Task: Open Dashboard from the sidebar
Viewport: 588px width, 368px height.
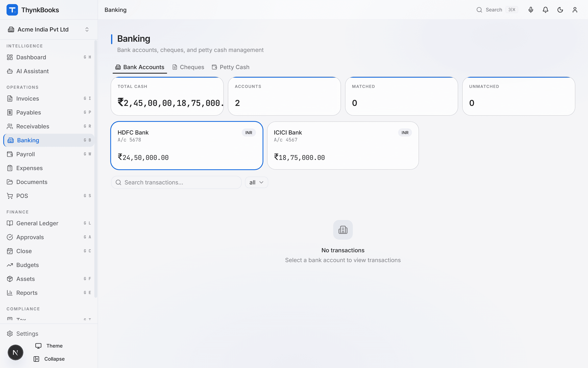Action: tap(49, 57)
